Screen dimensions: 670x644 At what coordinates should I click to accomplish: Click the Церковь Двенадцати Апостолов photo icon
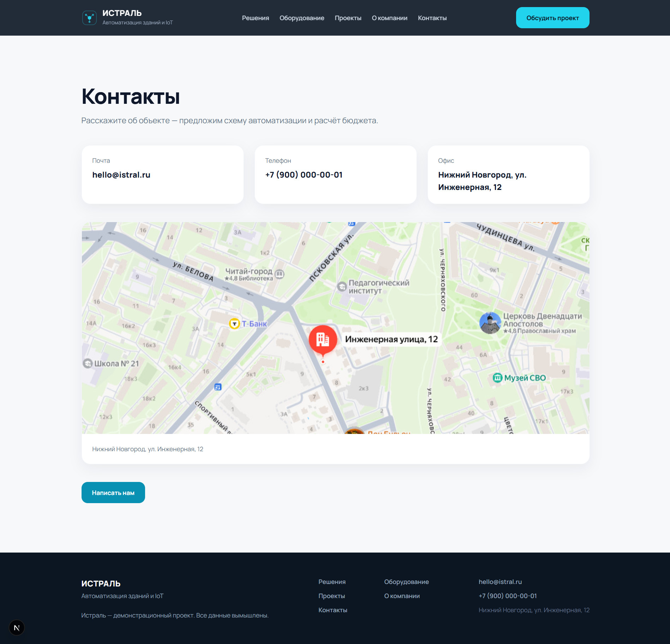(x=490, y=323)
